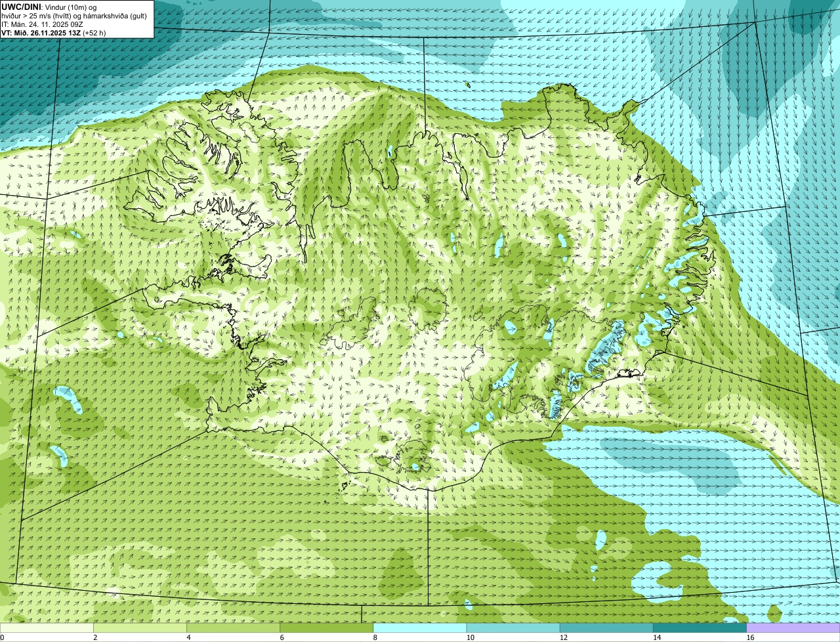Select the 8–10 m/s light cyan swatch
The height and width of the screenshot is (642, 840).
(x=420, y=628)
